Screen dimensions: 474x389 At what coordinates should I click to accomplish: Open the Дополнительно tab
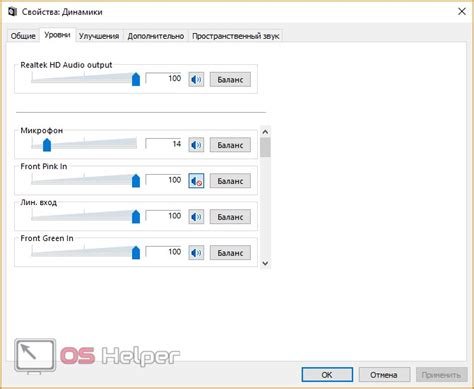pos(156,36)
